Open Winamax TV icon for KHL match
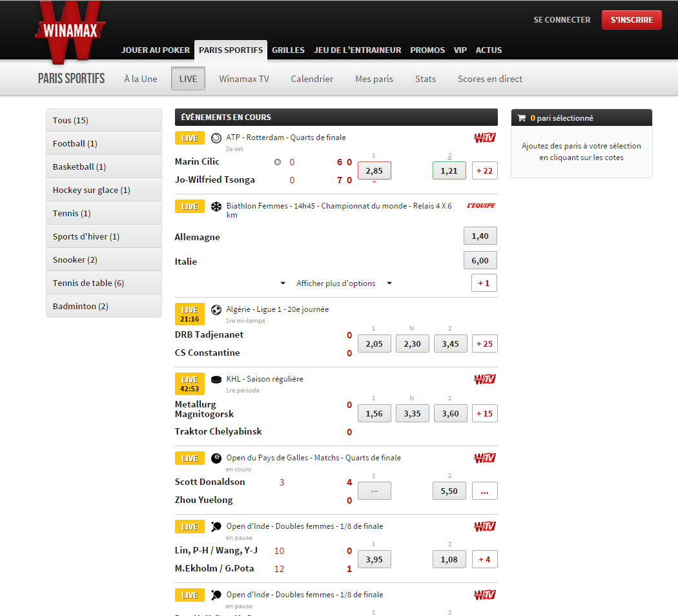The width and height of the screenshot is (678, 616). click(485, 379)
